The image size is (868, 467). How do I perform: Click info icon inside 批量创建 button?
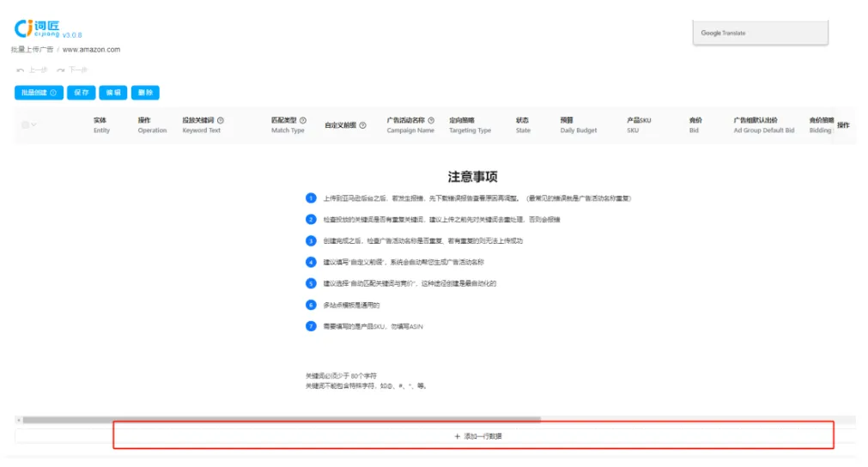pyautogui.click(x=54, y=93)
